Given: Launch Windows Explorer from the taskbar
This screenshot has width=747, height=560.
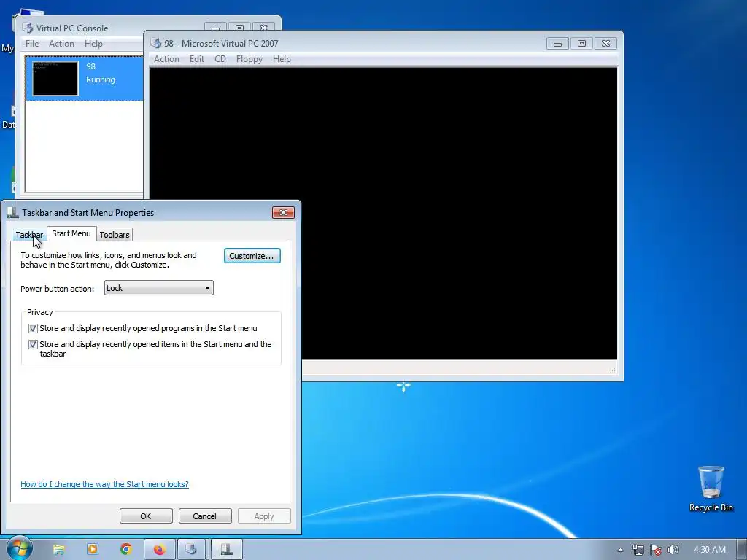Looking at the screenshot, I should coord(58,550).
